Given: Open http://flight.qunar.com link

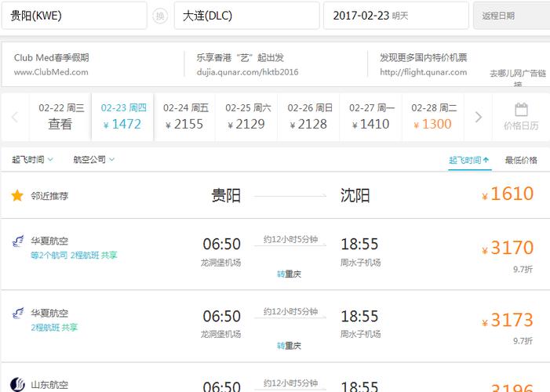Looking at the screenshot, I should [x=424, y=72].
